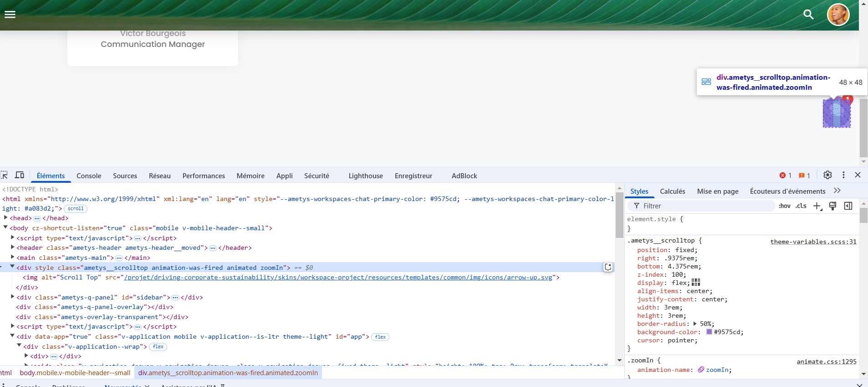
Task: Toggle the :hov element state panel
Action: [785, 206]
